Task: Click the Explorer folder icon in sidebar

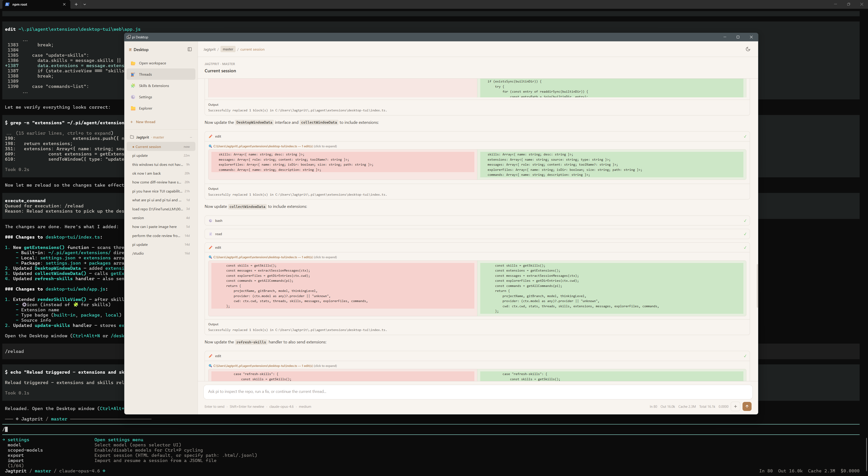Action: click(133, 108)
